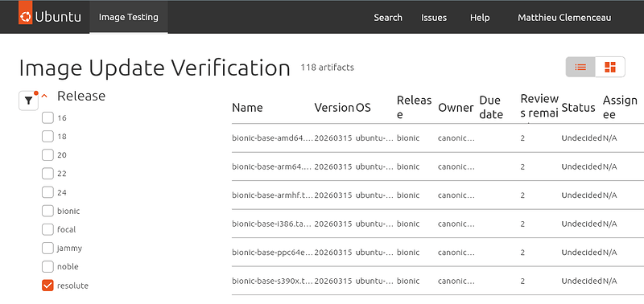Click reviews count 2 in bionic-base-ppc64e row

(x=522, y=253)
